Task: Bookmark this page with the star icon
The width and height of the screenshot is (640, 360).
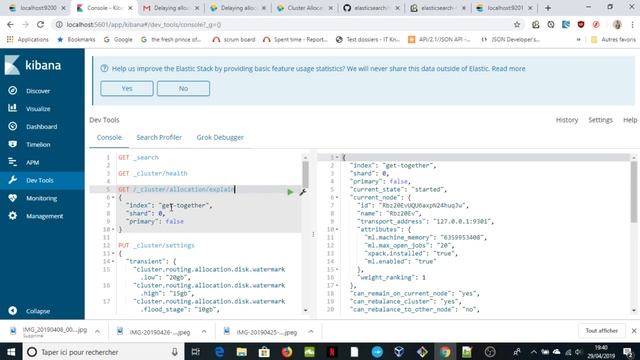Action: pos(517,24)
